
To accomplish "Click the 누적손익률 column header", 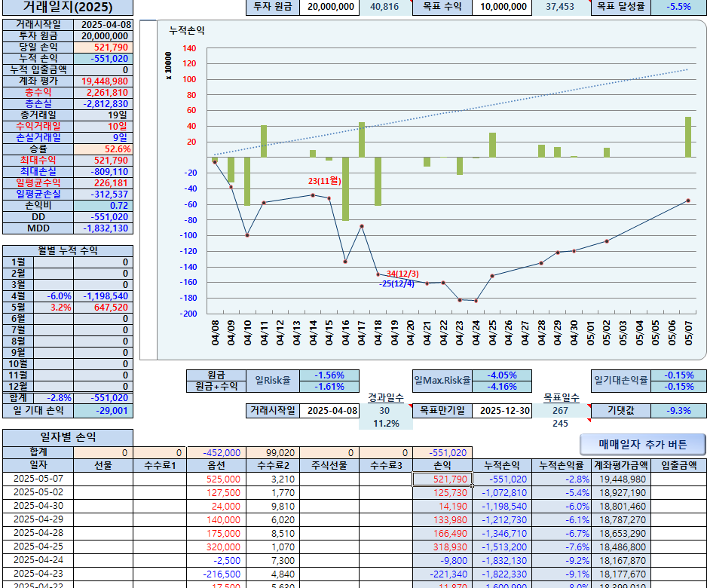I will [x=561, y=465].
